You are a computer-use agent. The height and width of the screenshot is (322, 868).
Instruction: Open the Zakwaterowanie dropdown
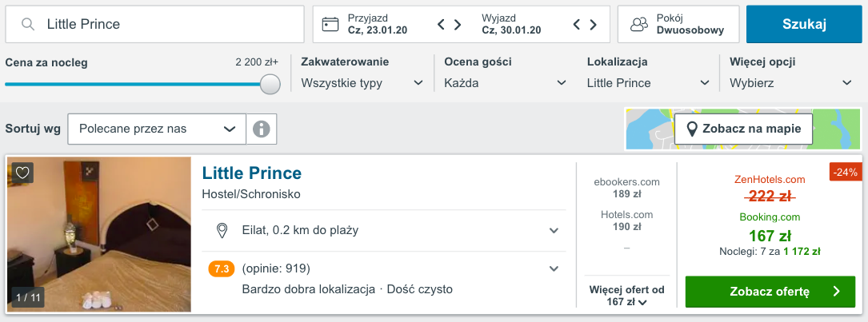362,82
